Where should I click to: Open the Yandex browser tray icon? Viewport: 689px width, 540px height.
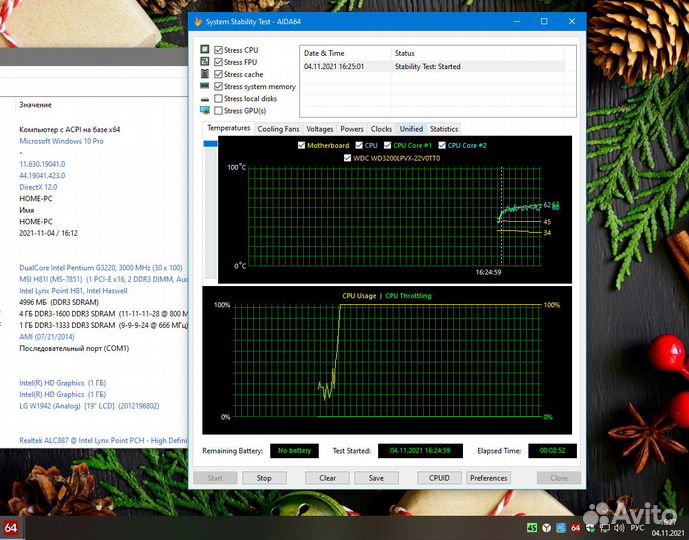(x=546, y=528)
